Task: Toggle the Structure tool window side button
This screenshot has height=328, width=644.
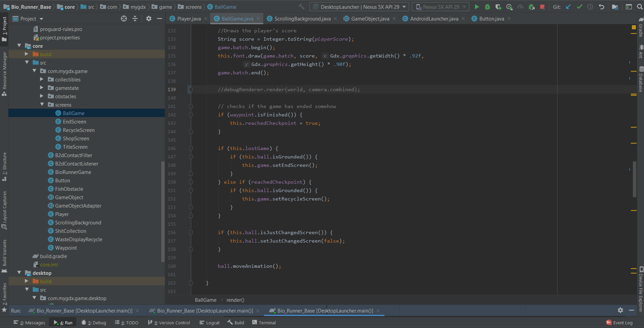Action: coord(4,167)
